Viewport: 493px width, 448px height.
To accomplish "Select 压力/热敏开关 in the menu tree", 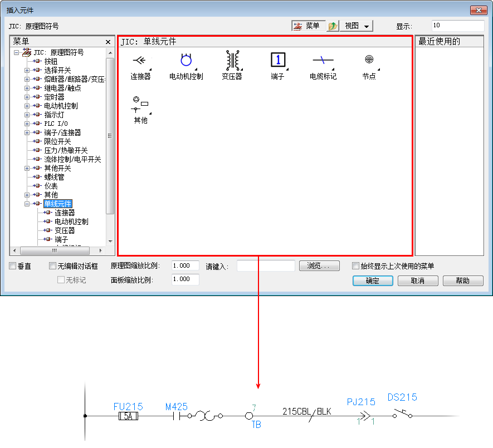I will coord(66,150).
